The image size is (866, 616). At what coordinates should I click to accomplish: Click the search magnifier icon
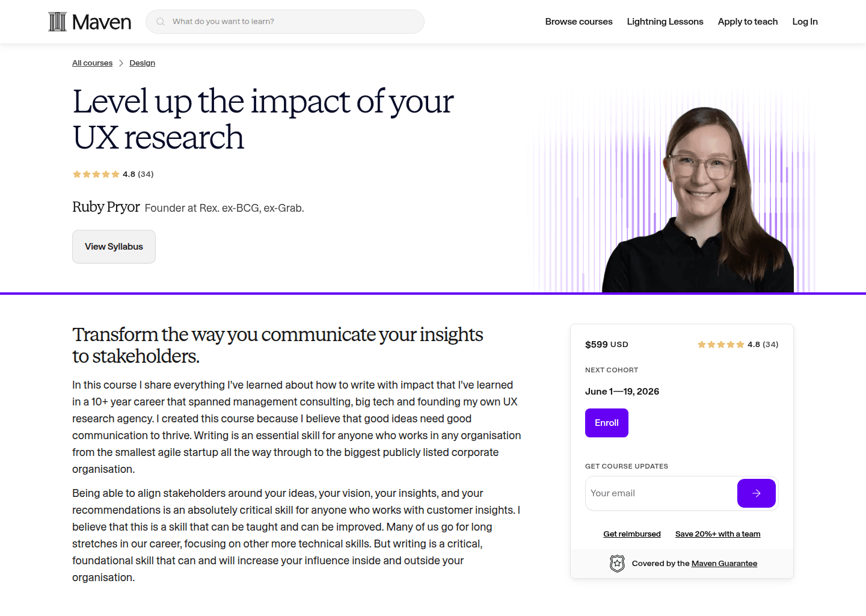(160, 21)
